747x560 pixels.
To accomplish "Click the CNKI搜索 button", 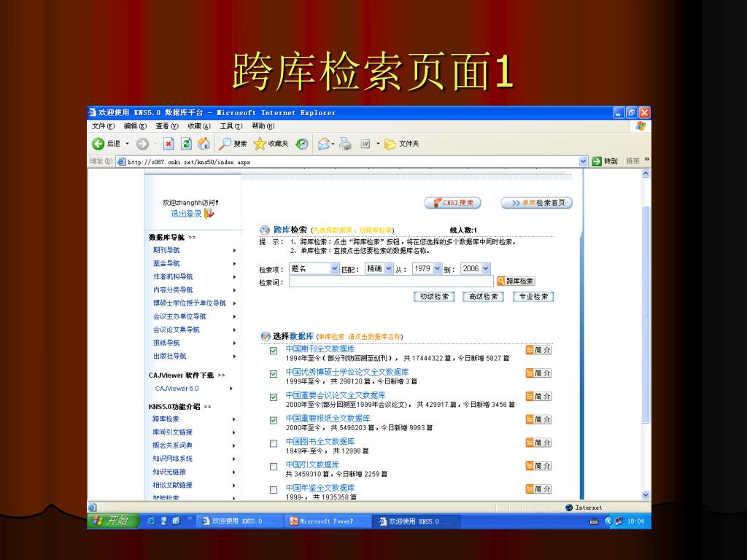I will click(452, 203).
